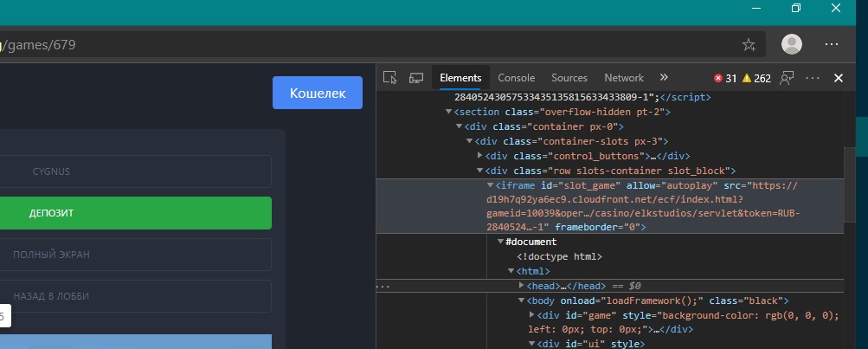The width and height of the screenshot is (868, 349).
Task: Open the DevTools feedback icon
Action: pos(787,78)
